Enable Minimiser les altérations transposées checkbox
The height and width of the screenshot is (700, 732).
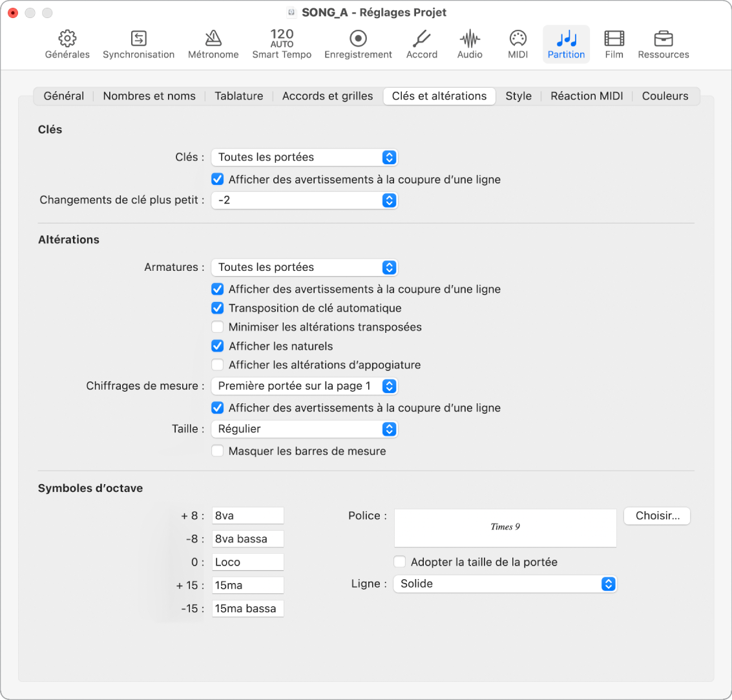pyautogui.click(x=218, y=327)
